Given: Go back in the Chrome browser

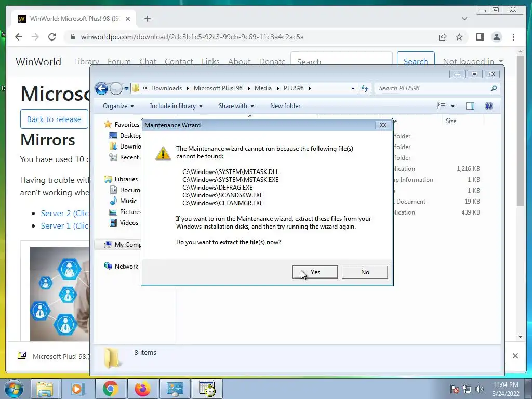Looking at the screenshot, I should [x=19, y=37].
